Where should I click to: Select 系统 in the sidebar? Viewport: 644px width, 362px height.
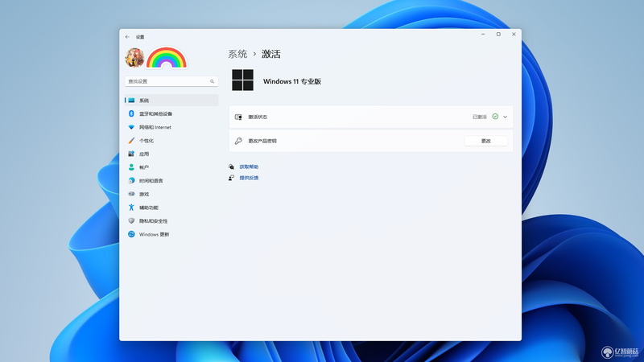171,100
